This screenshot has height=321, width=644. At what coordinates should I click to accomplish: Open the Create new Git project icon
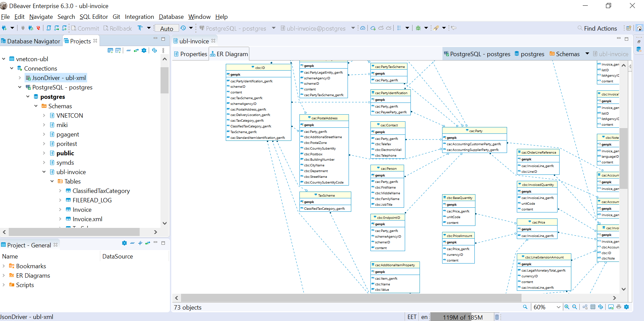point(118,50)
